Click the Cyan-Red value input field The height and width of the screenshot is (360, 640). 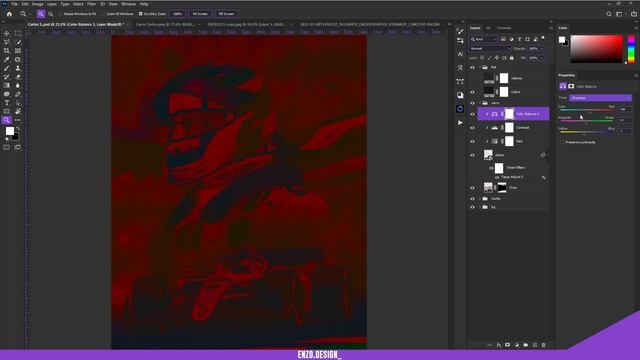pyautogui.click(x=624, y=109)
